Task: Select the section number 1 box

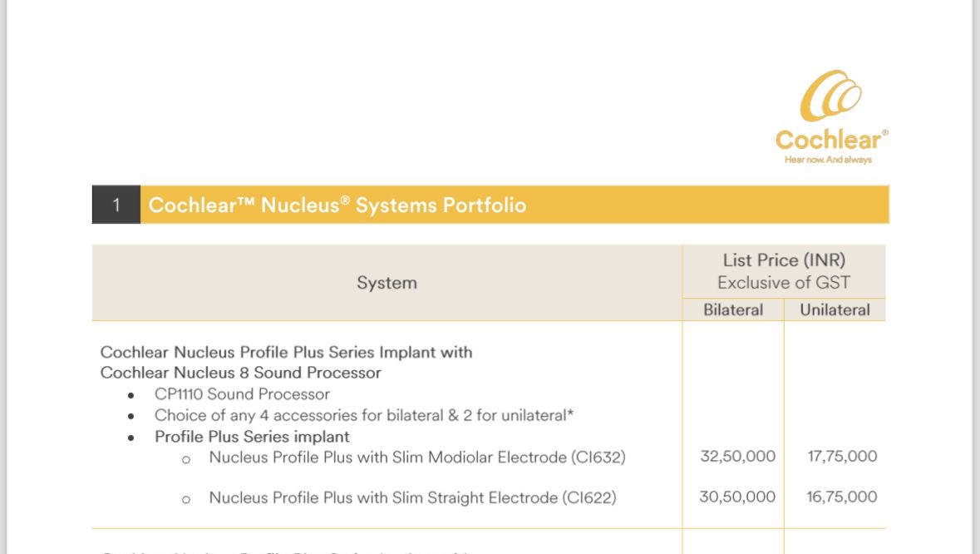Action: (x=116, y=205)
